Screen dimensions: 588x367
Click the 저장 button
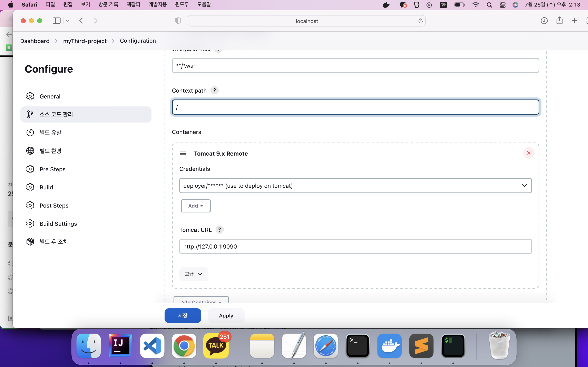(183, 315)
